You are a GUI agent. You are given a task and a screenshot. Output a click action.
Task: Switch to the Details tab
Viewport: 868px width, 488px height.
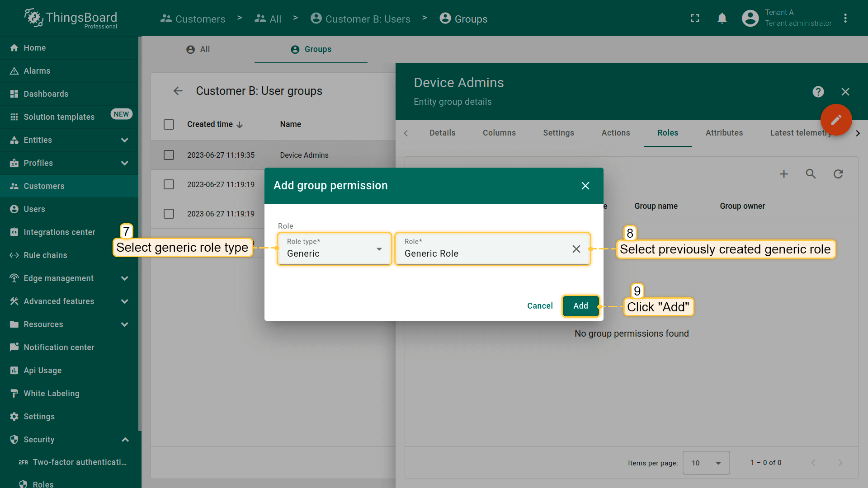[442, 133]
